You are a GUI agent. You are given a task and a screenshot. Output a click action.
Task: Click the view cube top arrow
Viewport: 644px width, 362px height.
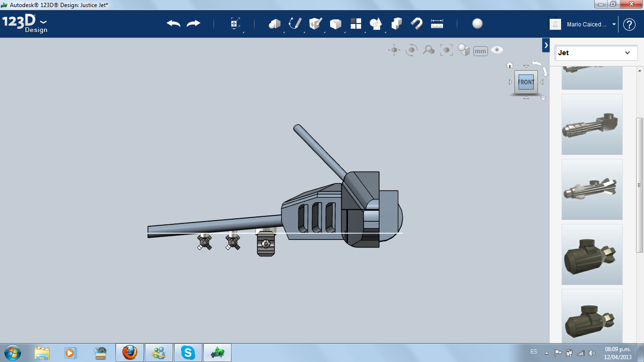pyautogui.click(x=526, y=66)
